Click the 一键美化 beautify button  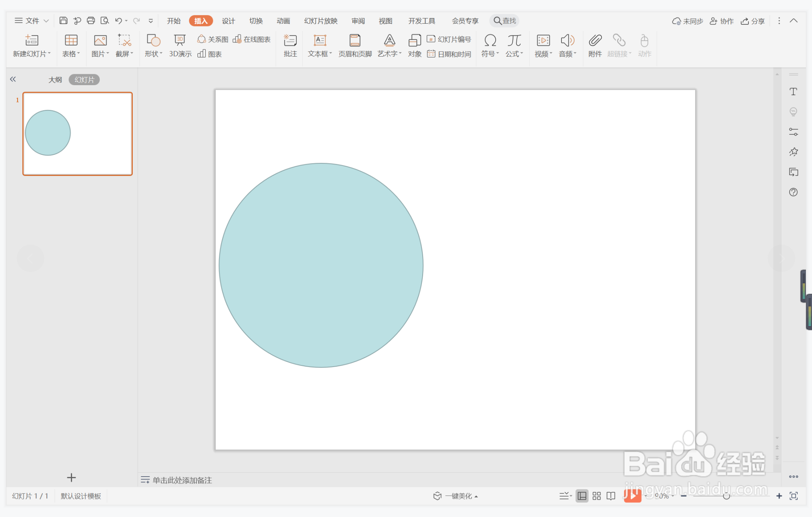point(455,496)
